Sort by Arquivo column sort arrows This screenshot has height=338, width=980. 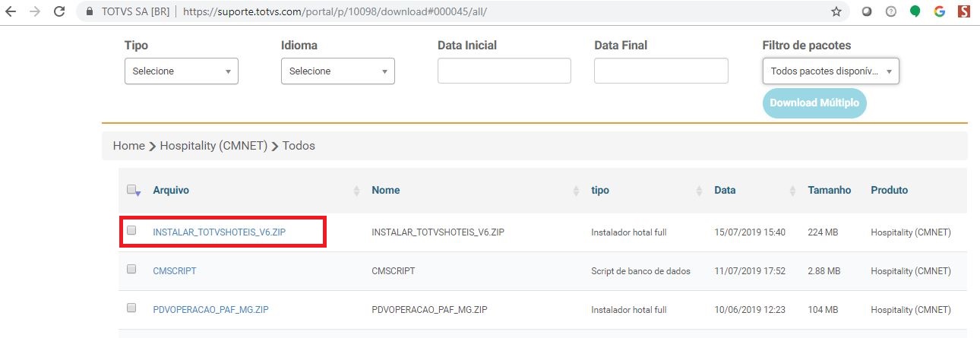[x=356, y=191]
